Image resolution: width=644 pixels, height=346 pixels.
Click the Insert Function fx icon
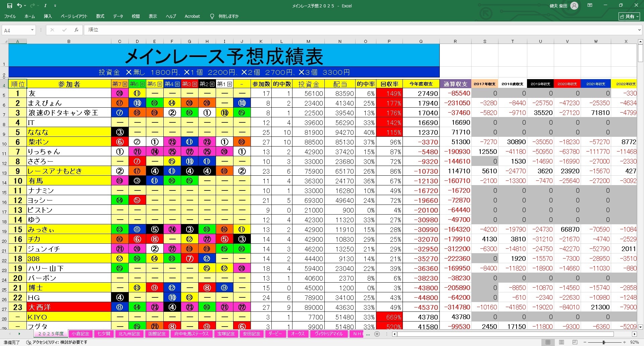(x=76, y=30)
